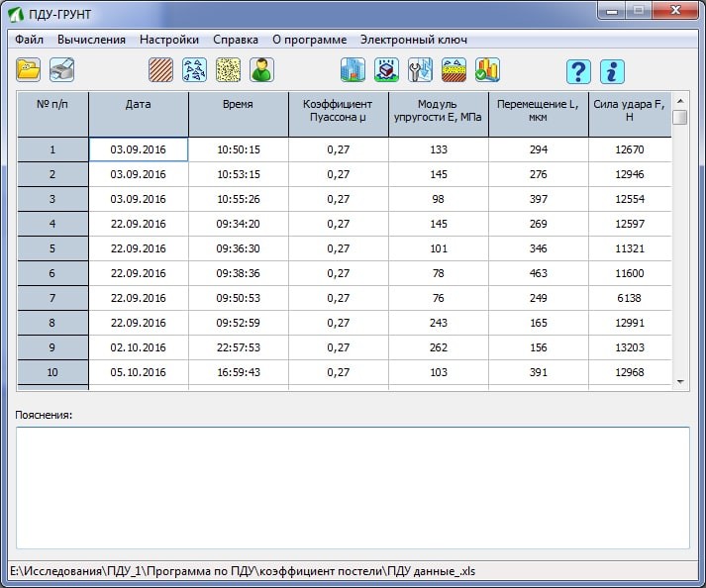The height and width of the screenshot is (588, 706).
Task: Click inside the Пояснения text box
Action: pos(353,487)
